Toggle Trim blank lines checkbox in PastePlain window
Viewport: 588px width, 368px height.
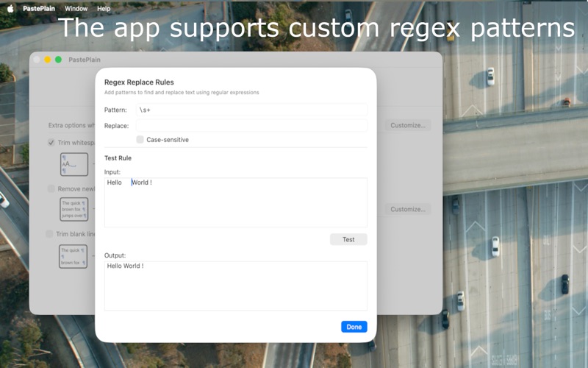(49, 234)
